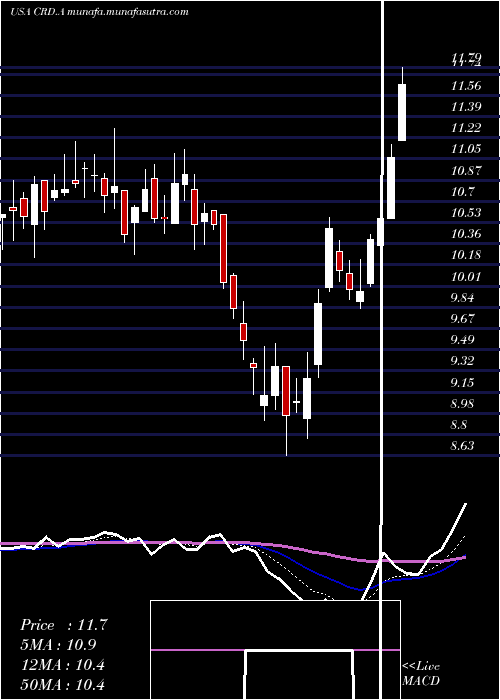Click the Price : 11.7 readout
Image resolution: width=500 pixels, height=700 pixels.
tap(63, 625)
